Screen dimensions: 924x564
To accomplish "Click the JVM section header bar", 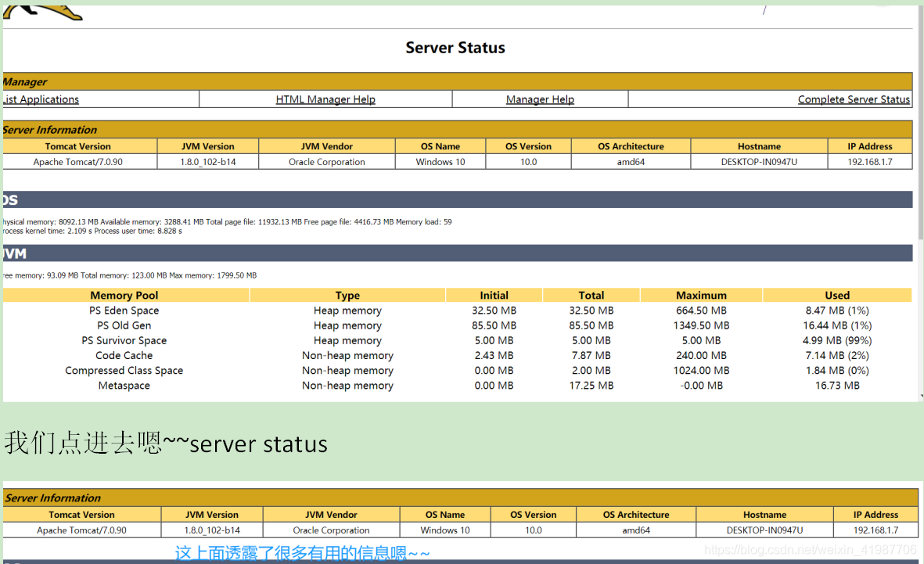I will click(457, 253).
